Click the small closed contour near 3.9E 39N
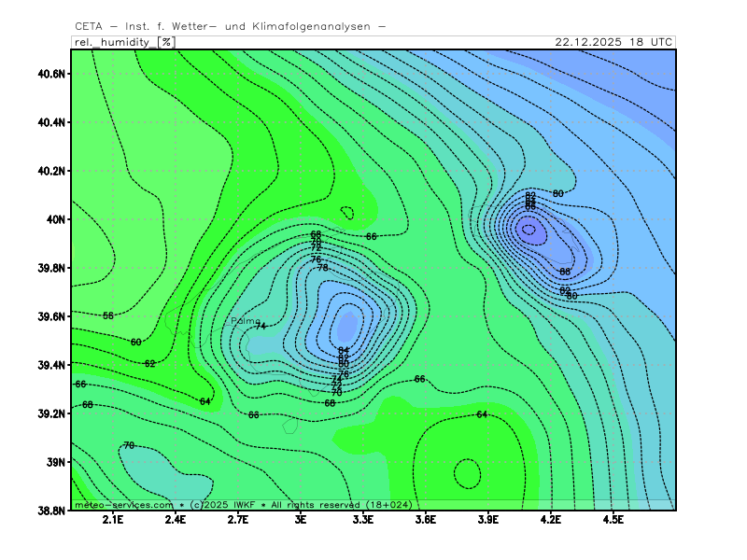Viewport: 747px width, 560px height. click(468, 473)
